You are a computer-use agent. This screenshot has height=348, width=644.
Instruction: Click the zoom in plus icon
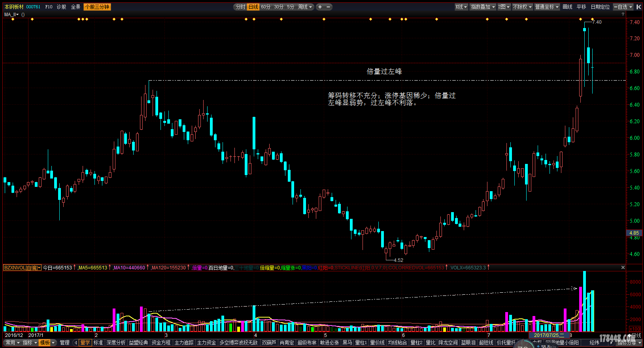320,7
